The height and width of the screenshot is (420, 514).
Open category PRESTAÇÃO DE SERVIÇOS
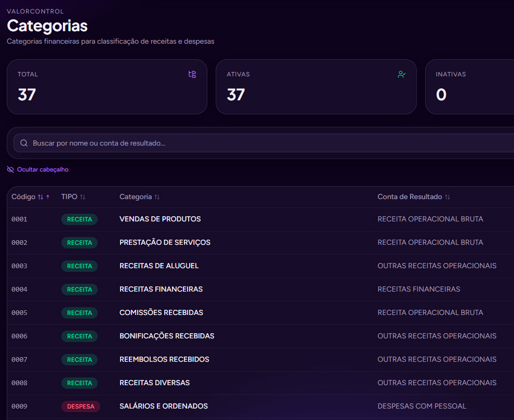[x=165, y=242]
